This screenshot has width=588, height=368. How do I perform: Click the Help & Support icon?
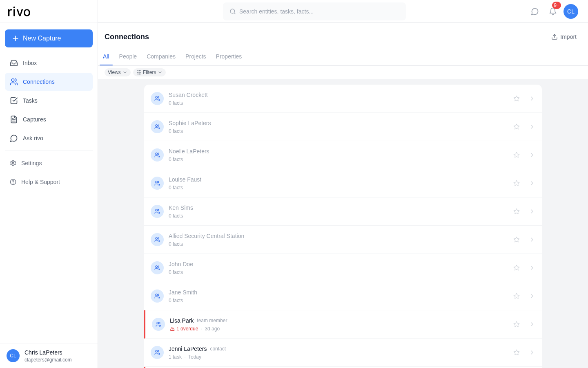pyautogui.click(x=13, y=182)
